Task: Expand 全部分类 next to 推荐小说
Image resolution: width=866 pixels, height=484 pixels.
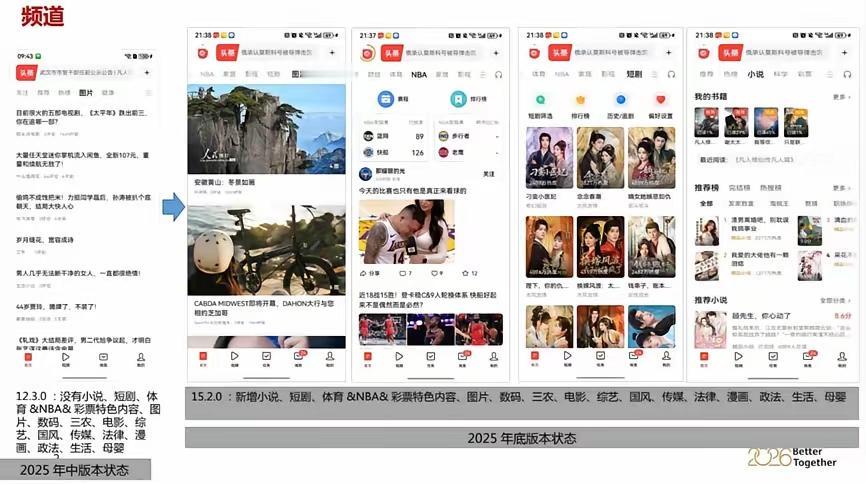Action: [835, 300]
